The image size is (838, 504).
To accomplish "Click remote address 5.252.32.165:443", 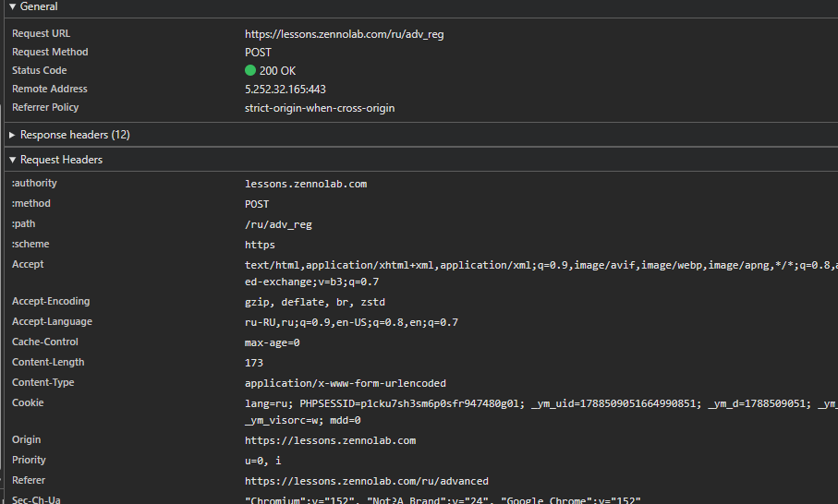I will tap(285, 90).
